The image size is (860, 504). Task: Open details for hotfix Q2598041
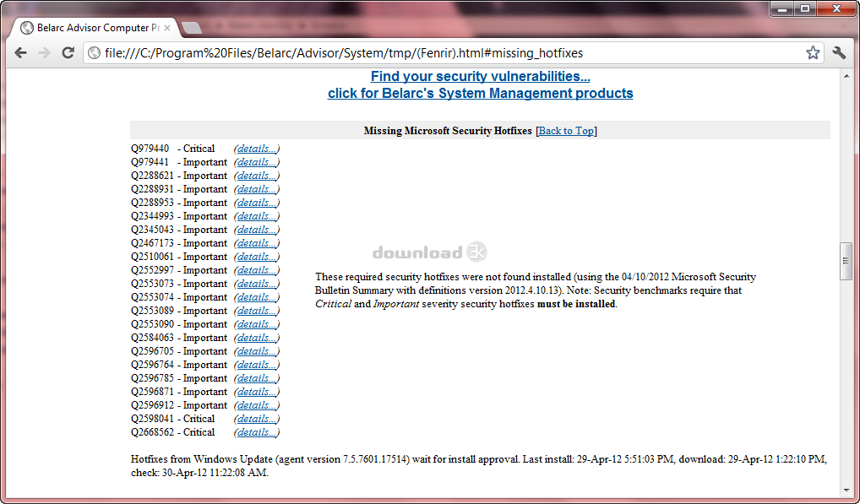click(x=257, y=419)
